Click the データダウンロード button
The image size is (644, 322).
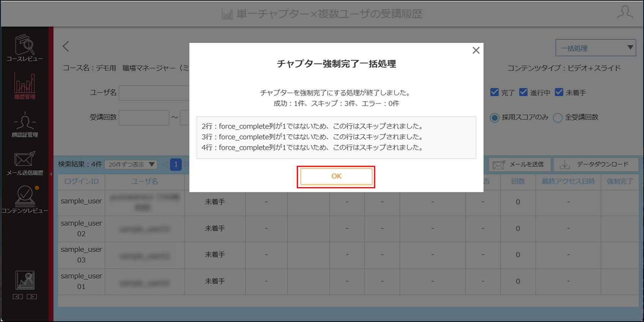pyautogui.click(x=596, y=164)
